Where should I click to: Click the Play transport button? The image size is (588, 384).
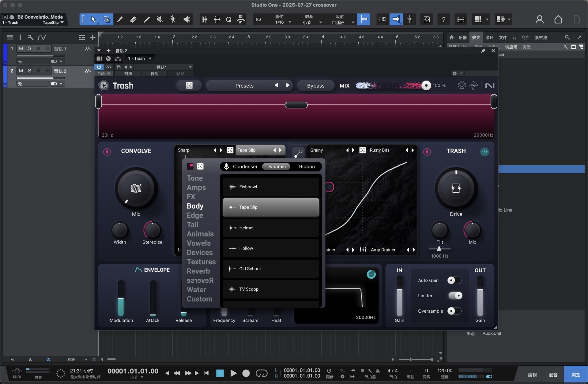[x=233, y=373]
